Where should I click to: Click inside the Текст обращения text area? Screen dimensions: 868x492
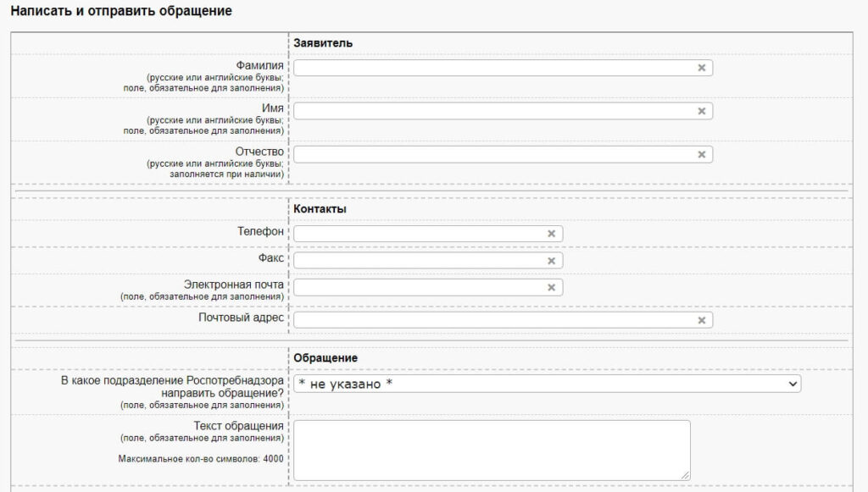[492, 450]
